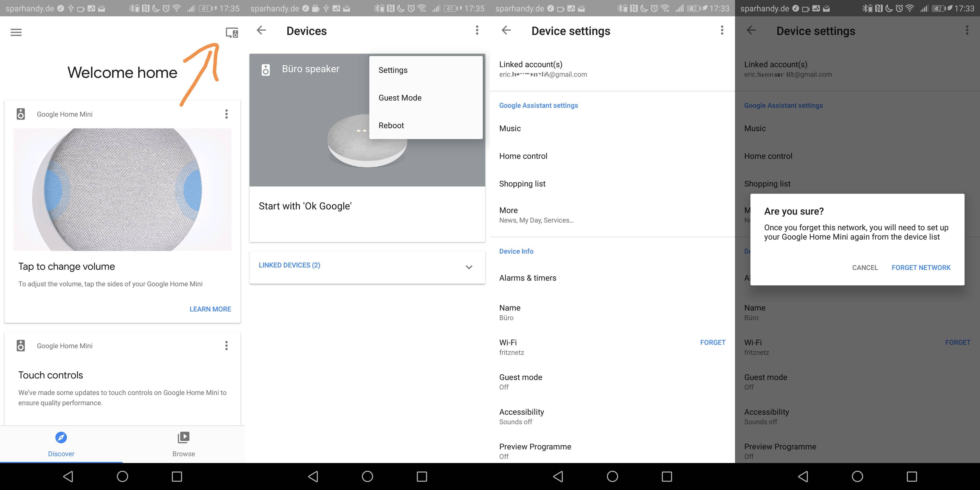This screenshot has height=490, width=980.
Task: Open the Alarms & timers section
Action: tap(528, 278)
